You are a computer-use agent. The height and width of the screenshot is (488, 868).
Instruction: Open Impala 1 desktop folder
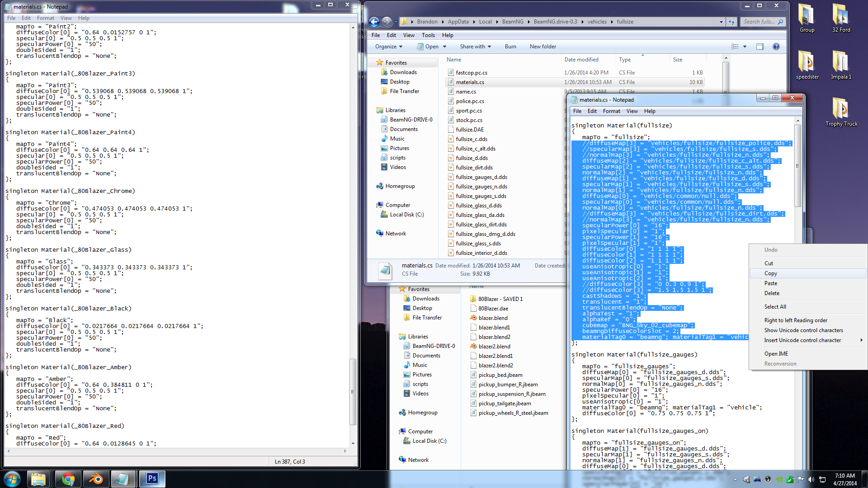841,65
